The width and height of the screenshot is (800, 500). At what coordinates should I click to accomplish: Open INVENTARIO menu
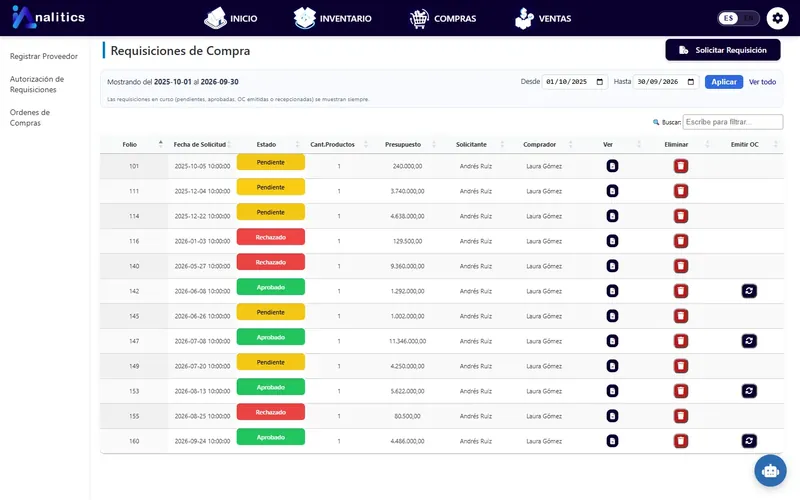333,18
